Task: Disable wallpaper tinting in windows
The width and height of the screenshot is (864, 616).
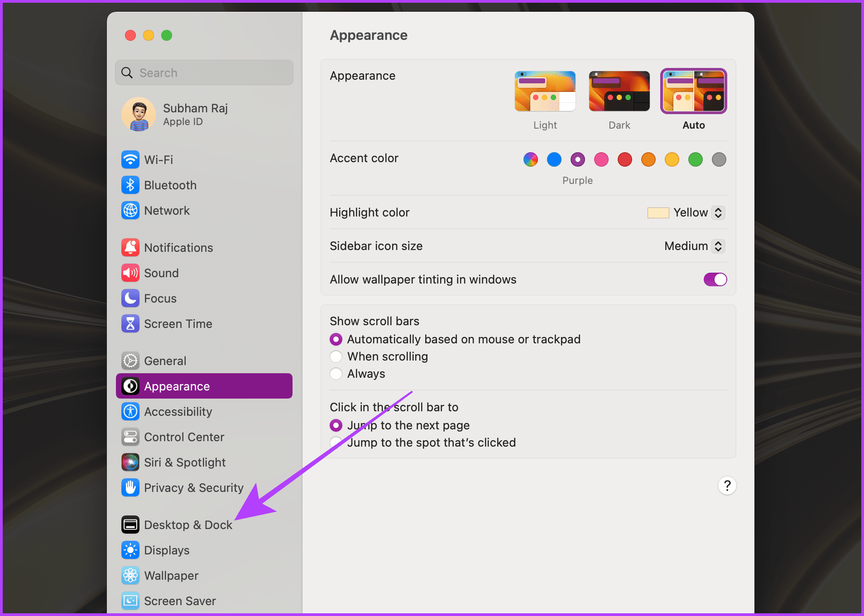Action: coord(715,279)
